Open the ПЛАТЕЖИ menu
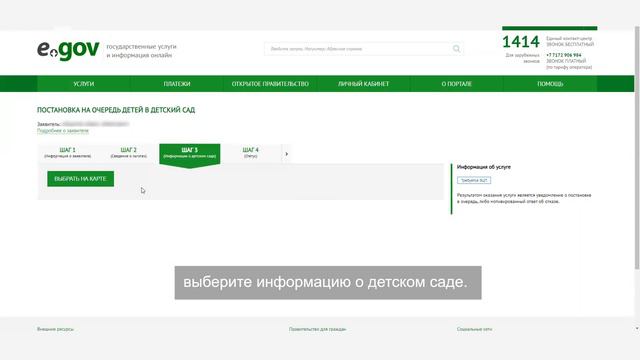This screenshot has height=360, width=640. [x=177, y=84]
